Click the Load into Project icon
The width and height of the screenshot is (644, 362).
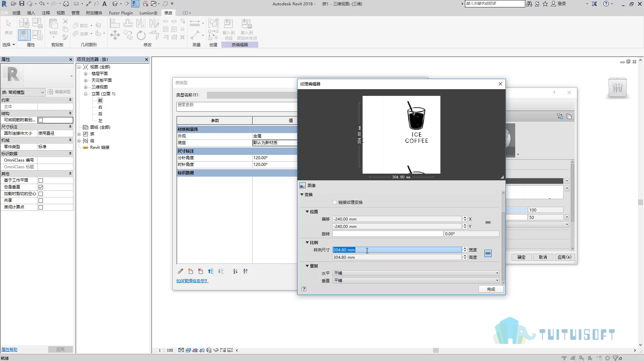pyautogui.click(x=228, y=29)
